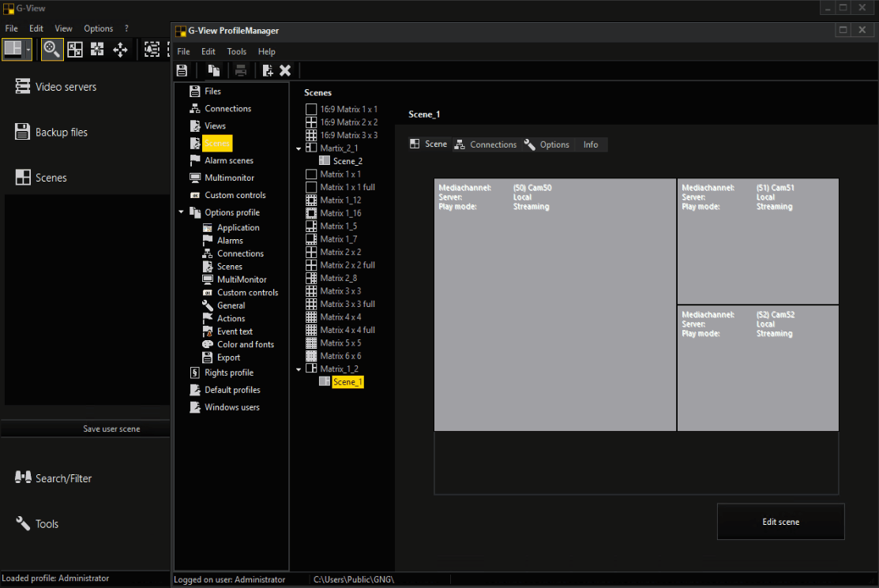The image size is (879, 588).
Task: Click the Save user scene button
Action: coord(111,429)
